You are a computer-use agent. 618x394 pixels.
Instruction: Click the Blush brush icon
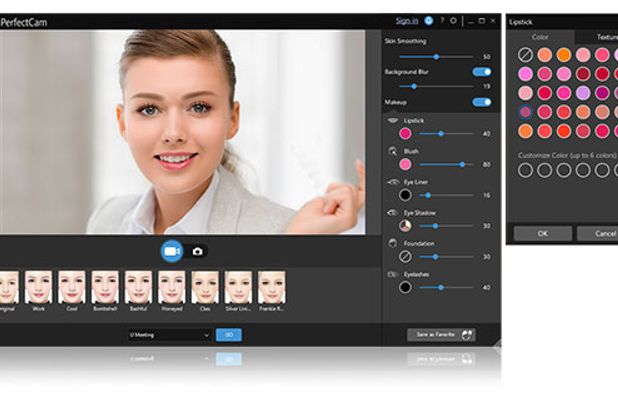[x=393, y=151]
